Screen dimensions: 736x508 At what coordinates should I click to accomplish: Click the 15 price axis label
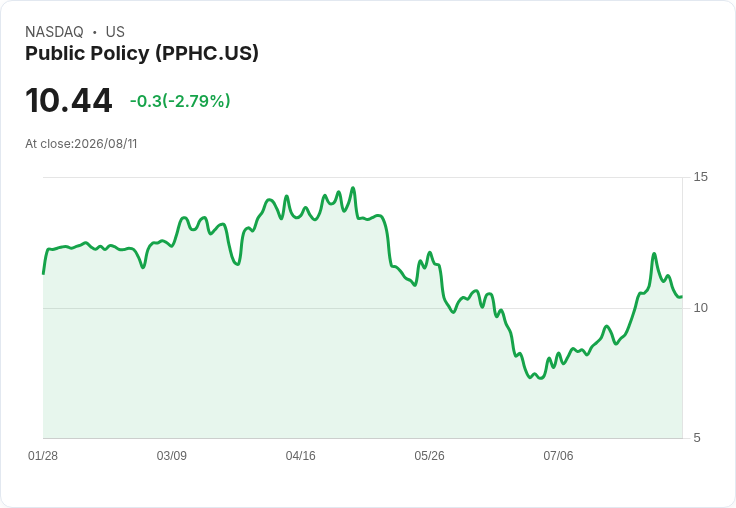click(700, 177)
